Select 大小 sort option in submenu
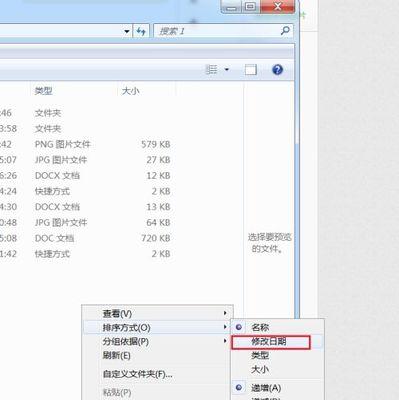 pyautogui.click(x=278, y=369)
